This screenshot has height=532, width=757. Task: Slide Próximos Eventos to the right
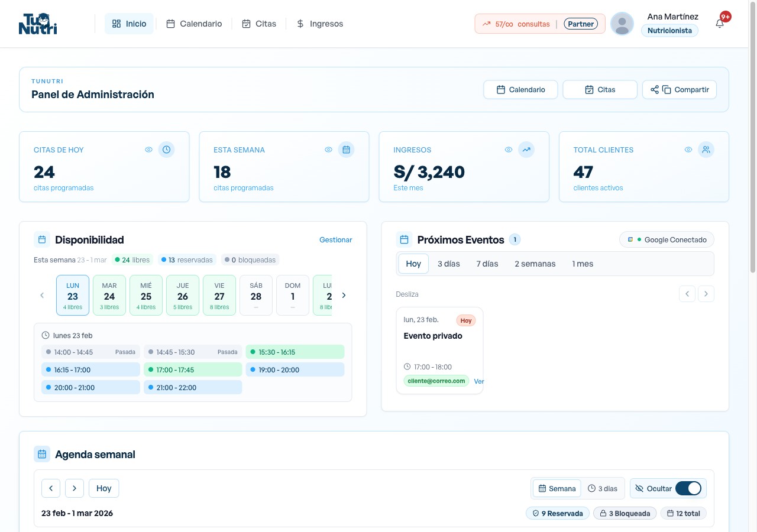coord(706,294)
